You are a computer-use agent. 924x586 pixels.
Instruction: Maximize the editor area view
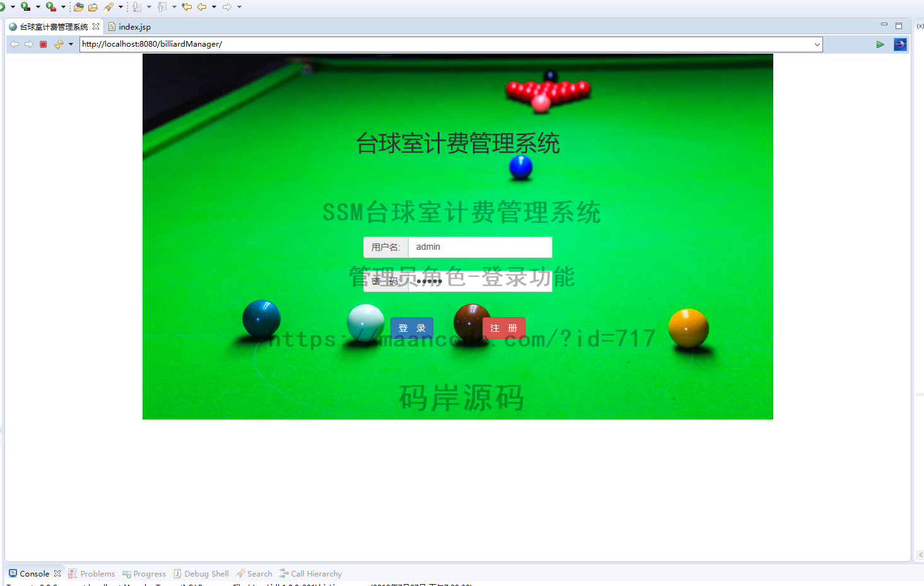899,26
